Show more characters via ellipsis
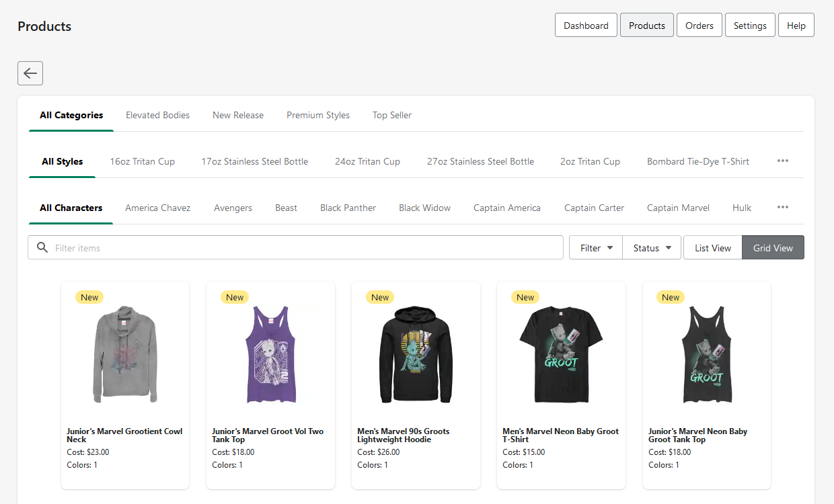The width and height of the screenshot is (834, 504). [783, 208]
